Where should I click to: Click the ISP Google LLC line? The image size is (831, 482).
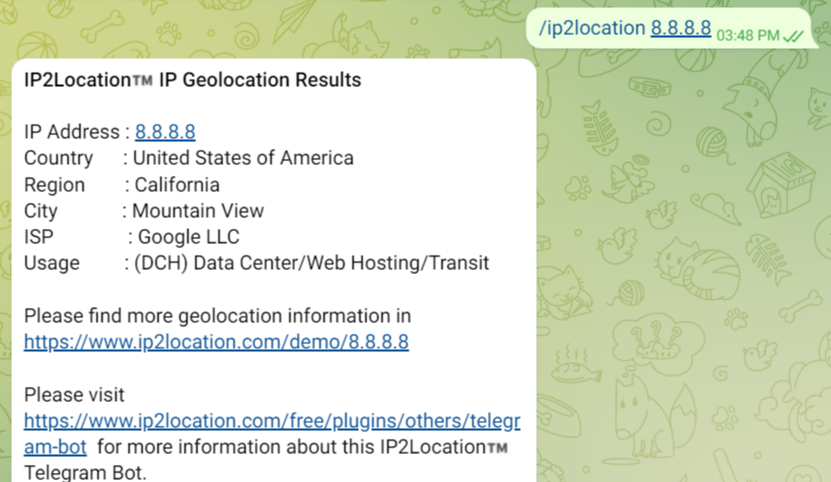[132, 237]
